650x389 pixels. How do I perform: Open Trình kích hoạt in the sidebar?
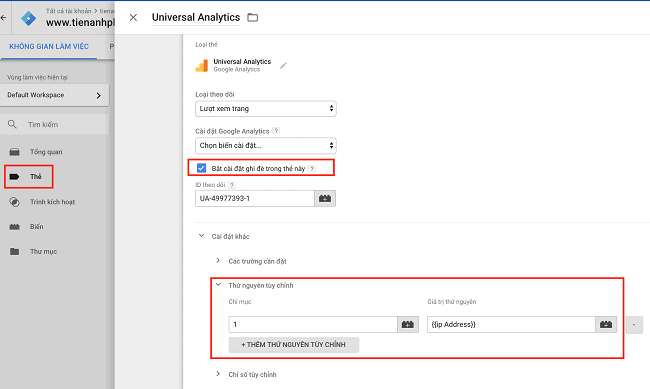(x=52, y=202)
